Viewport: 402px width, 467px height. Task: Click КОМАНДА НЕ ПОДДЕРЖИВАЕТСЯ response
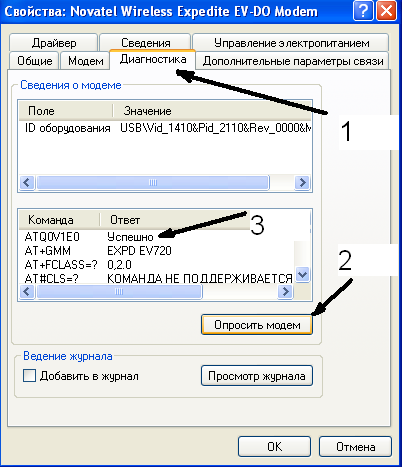tap(200, 278)
